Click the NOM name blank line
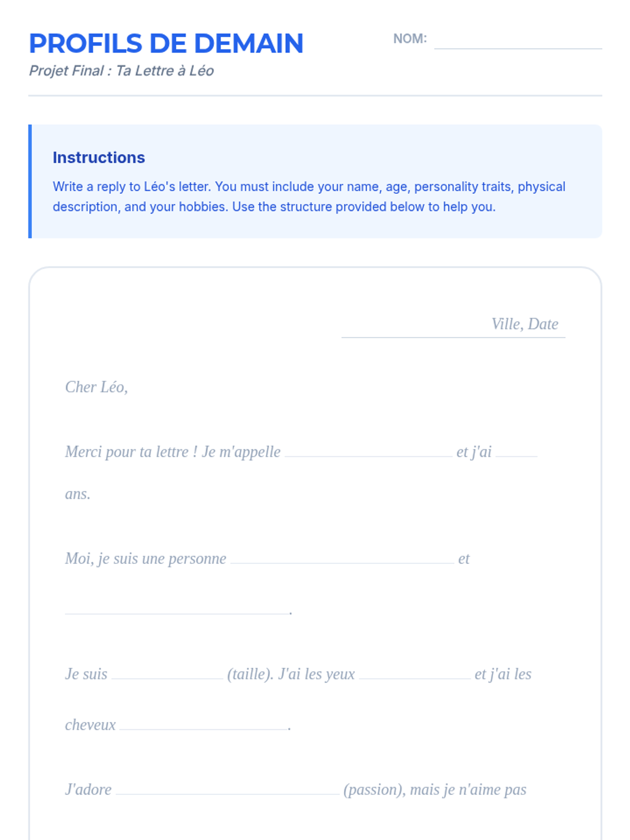This screenshot has height=840, width=630. click(x=518, y=41)
